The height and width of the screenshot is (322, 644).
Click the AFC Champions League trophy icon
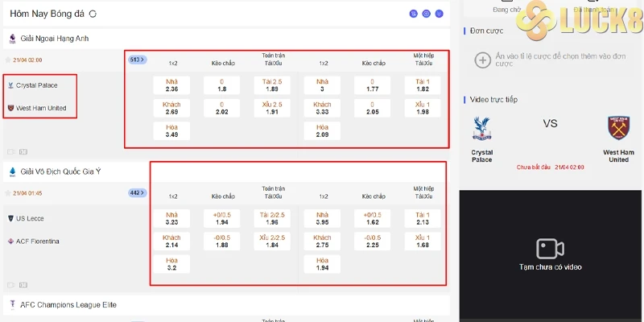[12, 305]
